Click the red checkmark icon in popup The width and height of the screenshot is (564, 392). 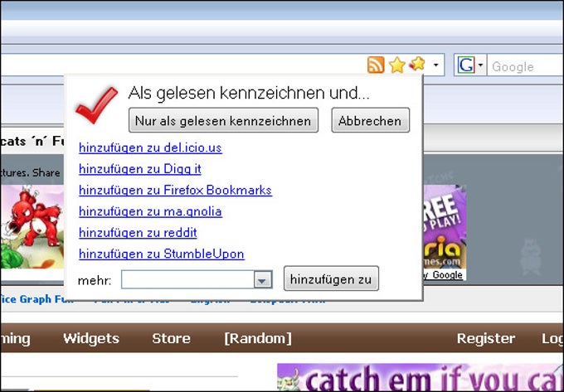click(x=96, y=104)
